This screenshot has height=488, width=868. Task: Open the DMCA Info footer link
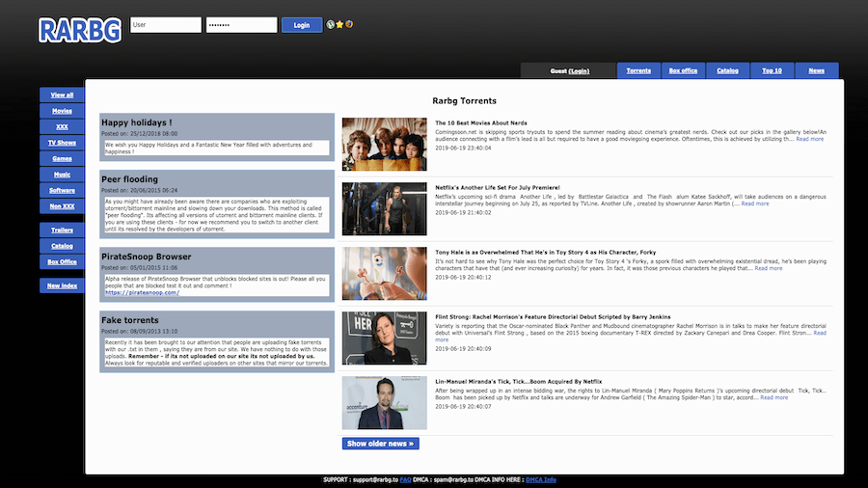[541, 479]
